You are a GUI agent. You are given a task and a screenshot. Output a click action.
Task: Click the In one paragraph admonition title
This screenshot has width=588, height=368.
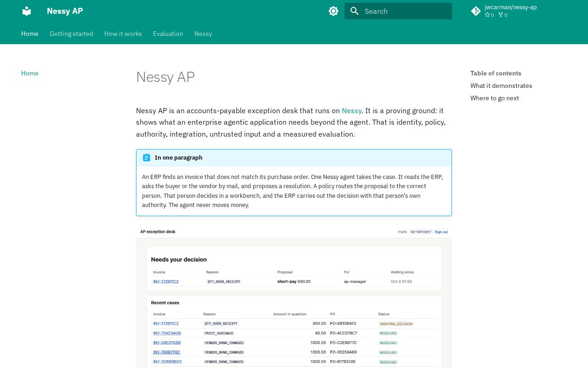point(179,157)
